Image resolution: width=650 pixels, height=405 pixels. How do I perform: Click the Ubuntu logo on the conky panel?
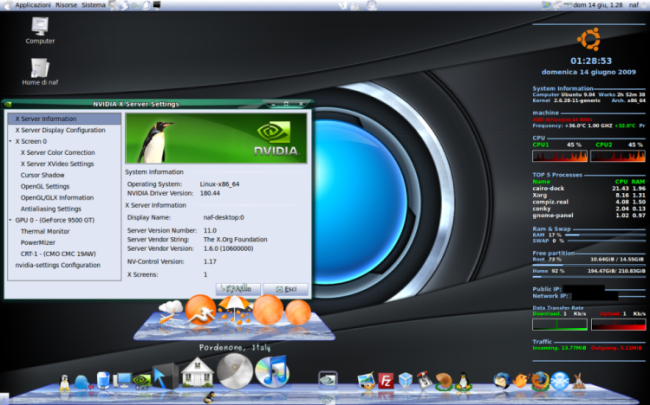(589, 39)
